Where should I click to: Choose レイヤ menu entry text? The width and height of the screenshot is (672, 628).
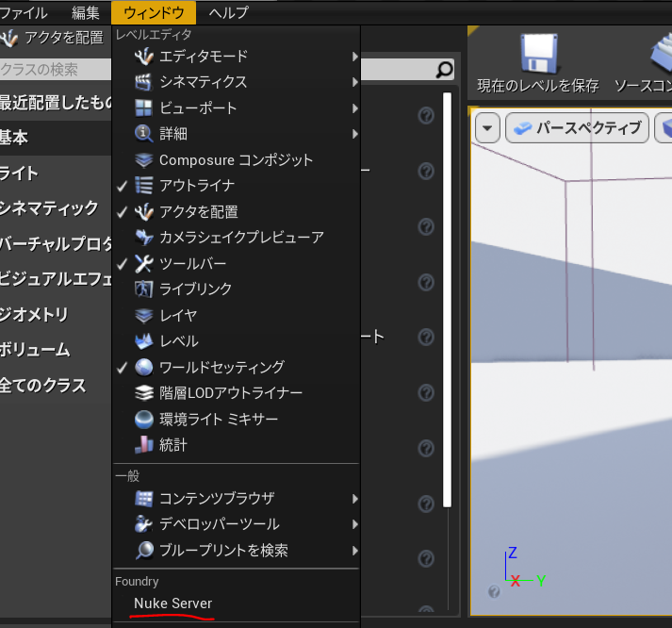point(178,316)
